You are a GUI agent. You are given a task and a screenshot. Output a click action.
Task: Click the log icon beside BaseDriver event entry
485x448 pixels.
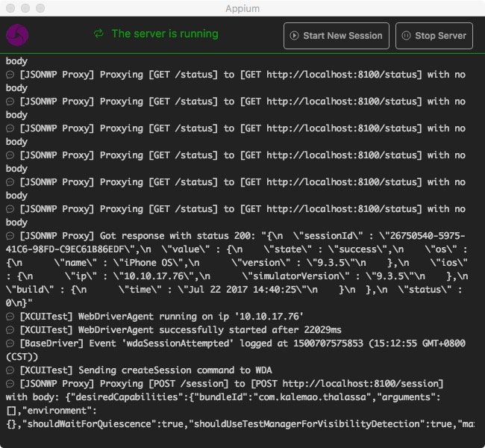pyautogui.click(x=10, y=343)
